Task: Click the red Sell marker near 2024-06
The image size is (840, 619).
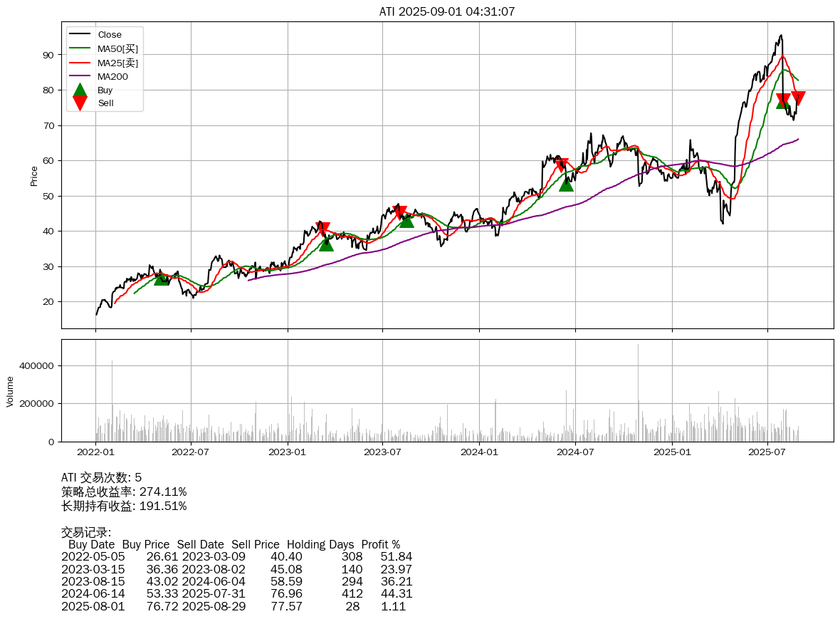Action: (x=562, y=166)
